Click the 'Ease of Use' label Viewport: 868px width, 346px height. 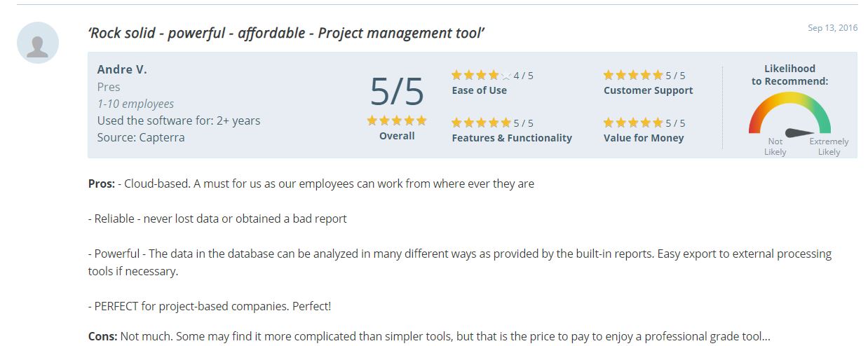tap(480, 90)
